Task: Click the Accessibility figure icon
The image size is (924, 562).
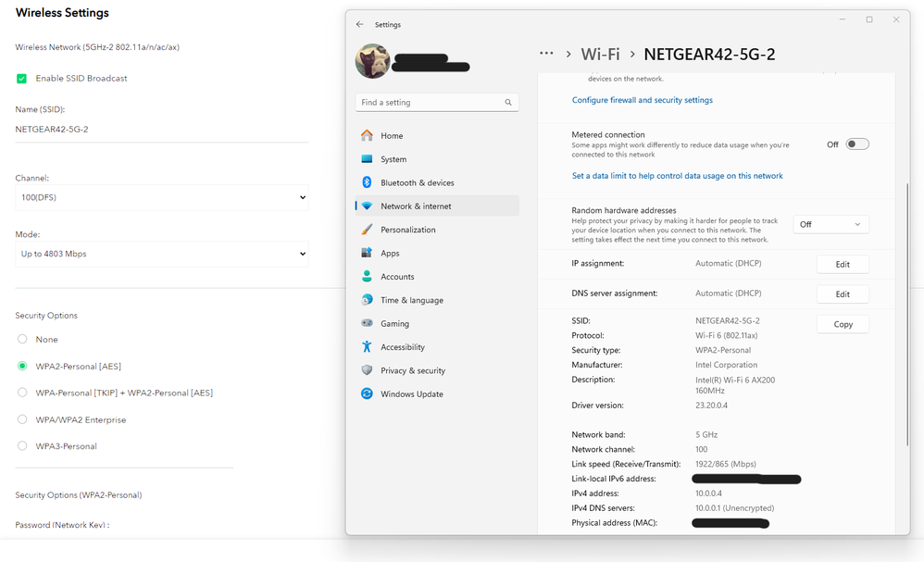Action: (x=367, y=347)
